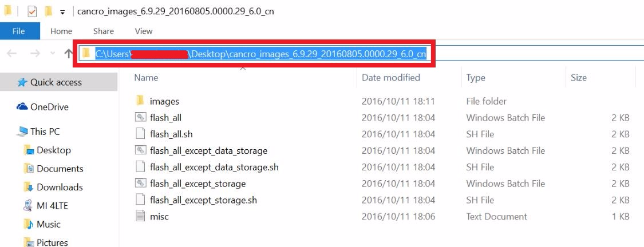This screenshot has height=247, width=644.
Task: Open the File menu
Action: coord(18,31)
